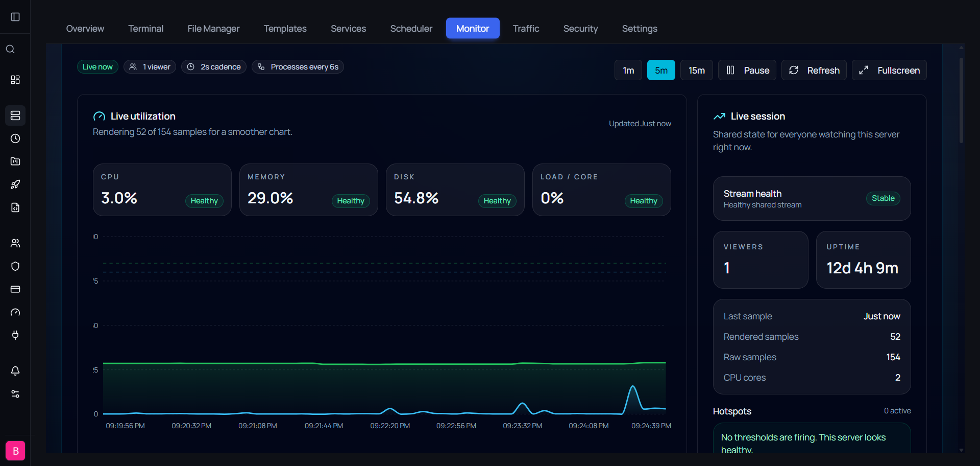The width and height of the screenshot is (980, 466).
Task: Refresh the monitor data
Action: [x=814, y=70]
